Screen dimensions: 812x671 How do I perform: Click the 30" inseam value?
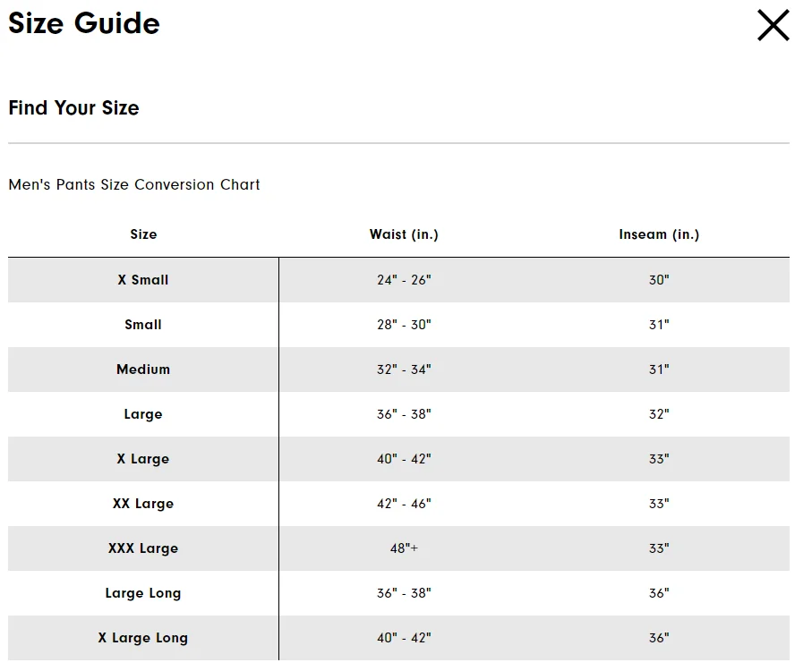click(x=659, y=280)
